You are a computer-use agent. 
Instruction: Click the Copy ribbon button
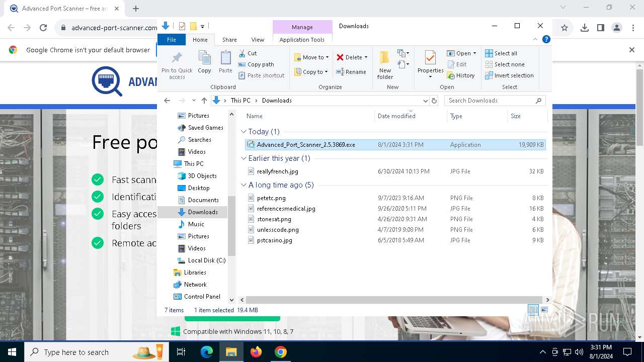click(x=204, y=62)
